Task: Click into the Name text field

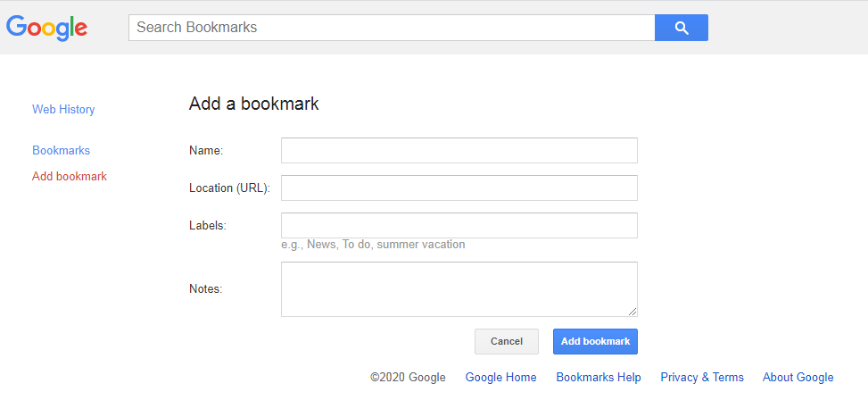Action: [459, 151]
